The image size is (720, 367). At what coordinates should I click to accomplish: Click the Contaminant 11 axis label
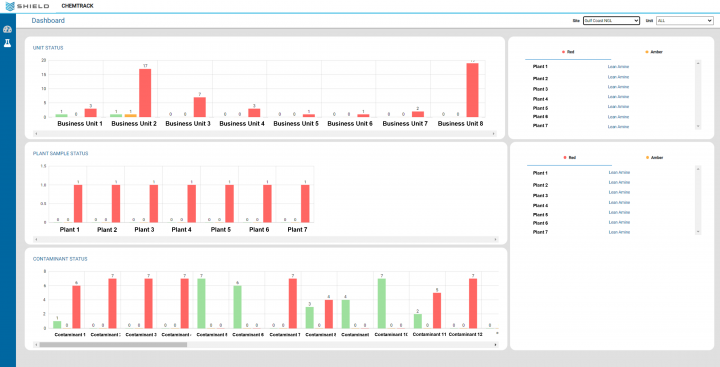[x=429, y=334]
